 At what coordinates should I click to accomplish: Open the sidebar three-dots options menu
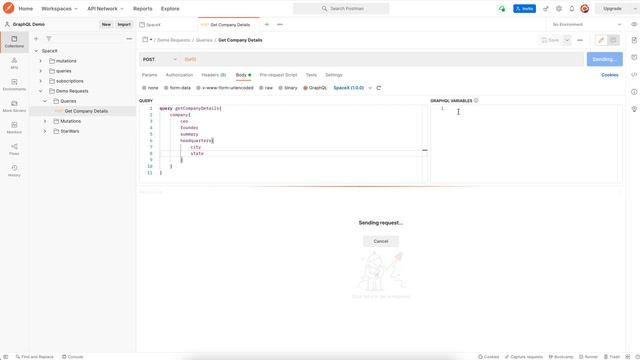[x=129, y=39]
